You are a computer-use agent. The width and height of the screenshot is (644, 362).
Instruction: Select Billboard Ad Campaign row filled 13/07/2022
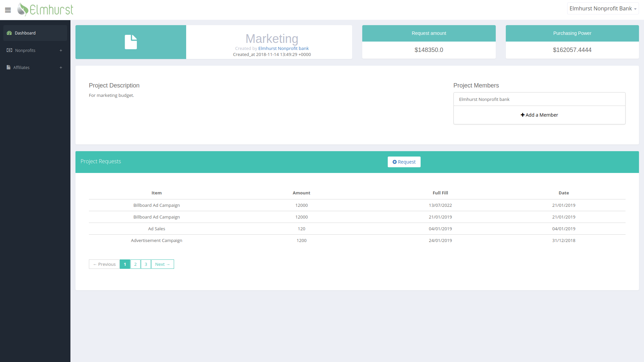click(x=357, y=205)
